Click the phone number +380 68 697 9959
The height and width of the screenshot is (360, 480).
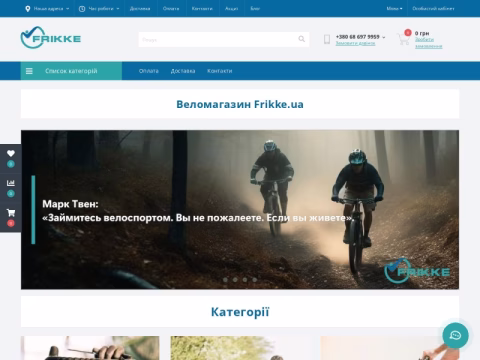pyautogui.click(x=357, y=37)
